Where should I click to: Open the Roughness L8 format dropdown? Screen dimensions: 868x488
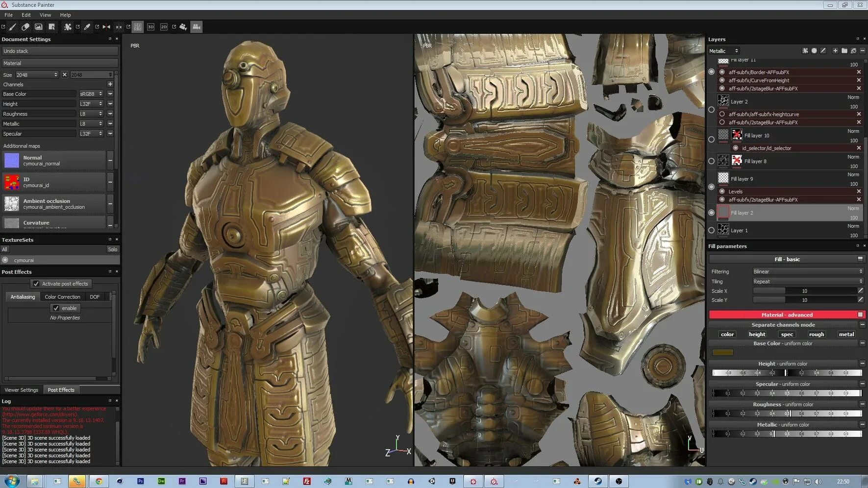point(91,114)
